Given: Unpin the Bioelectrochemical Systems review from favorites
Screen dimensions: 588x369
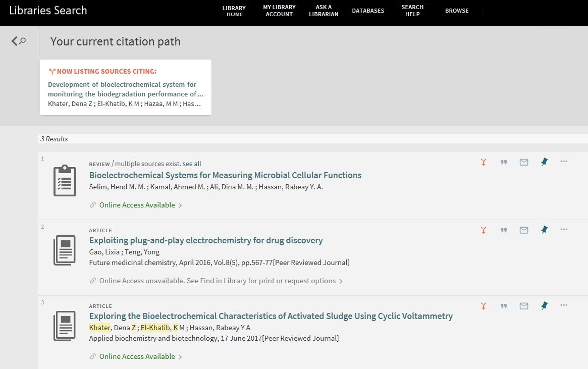Looking at the screenshot, I should tap(544, 162).
